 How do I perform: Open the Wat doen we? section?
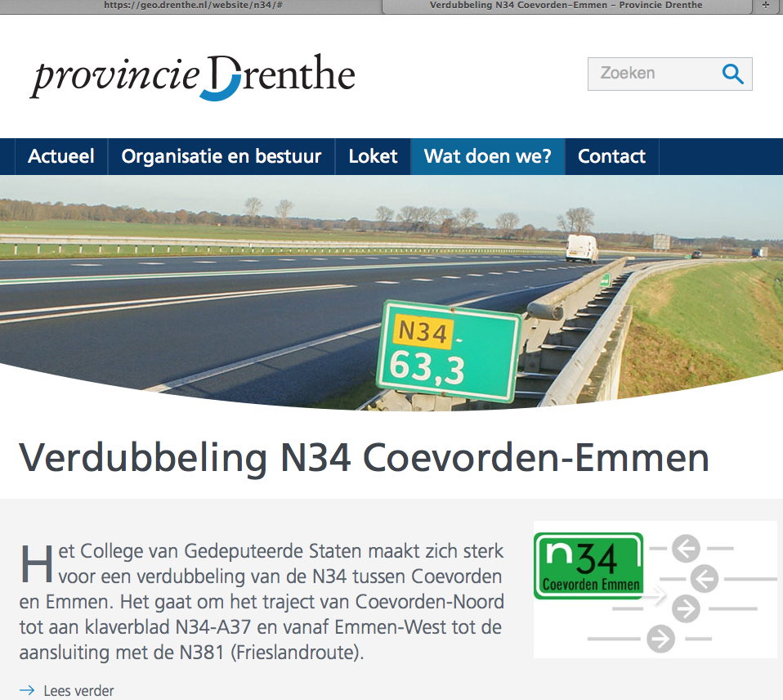point(488,156)
